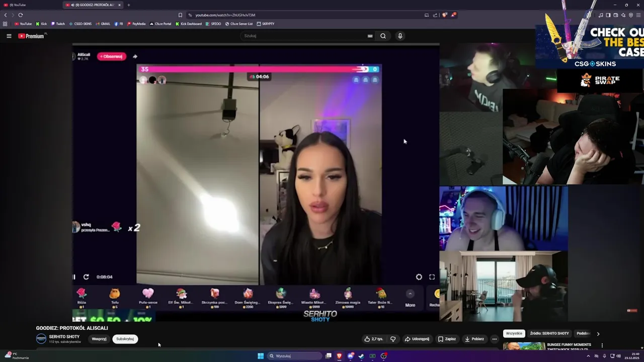Click the Obserwuj button in stream
644x362 pixels.
(111, 56)
